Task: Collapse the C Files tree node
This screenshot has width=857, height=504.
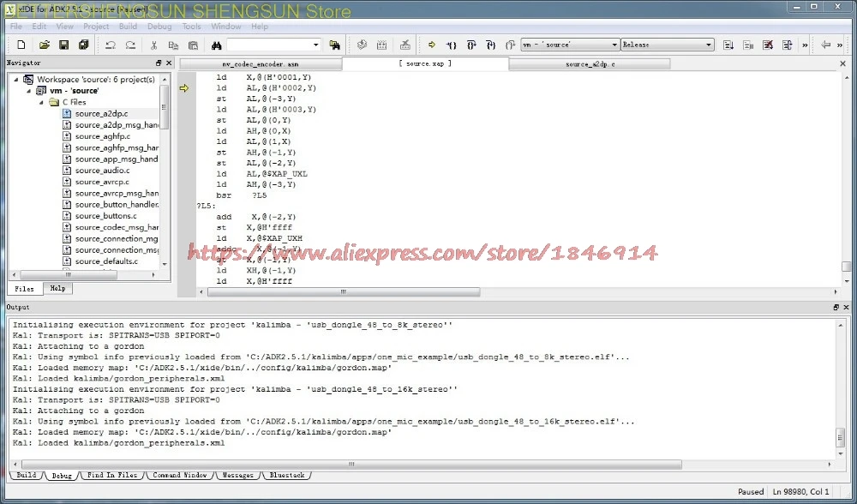Action: tap(39, 102)
